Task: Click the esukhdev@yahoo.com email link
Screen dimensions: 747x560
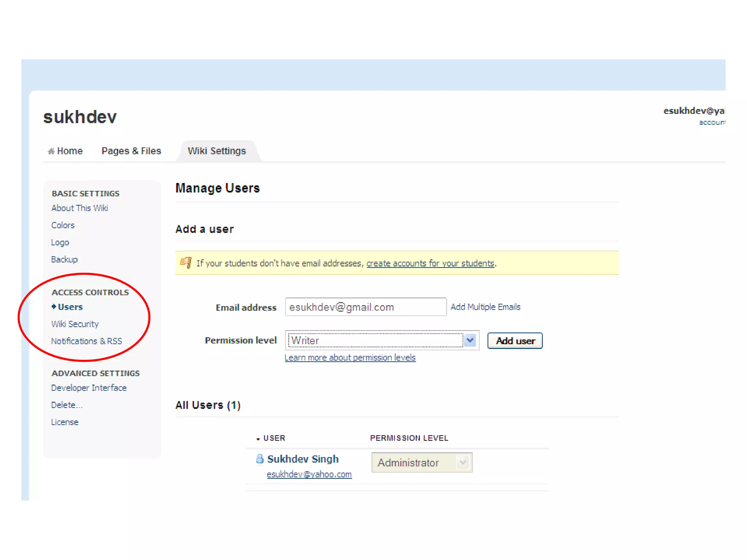Action: tap(309, 474)
